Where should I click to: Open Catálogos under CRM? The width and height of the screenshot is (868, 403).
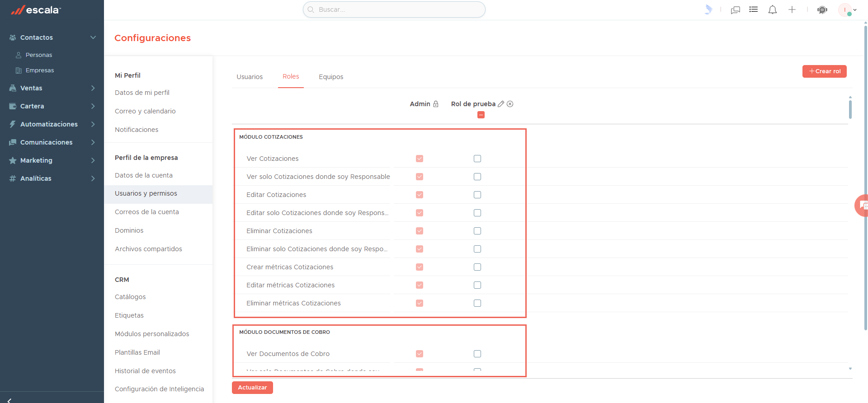tap(130, 297)
